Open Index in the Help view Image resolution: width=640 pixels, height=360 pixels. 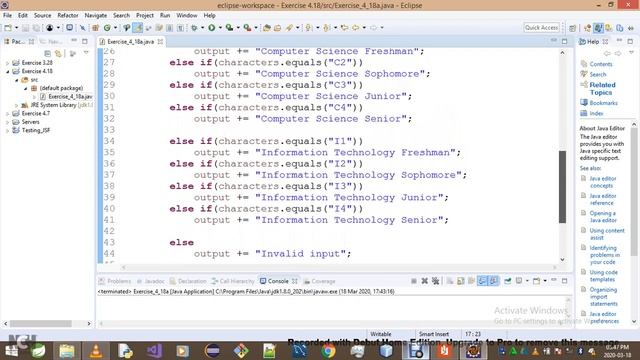[596, 113]
